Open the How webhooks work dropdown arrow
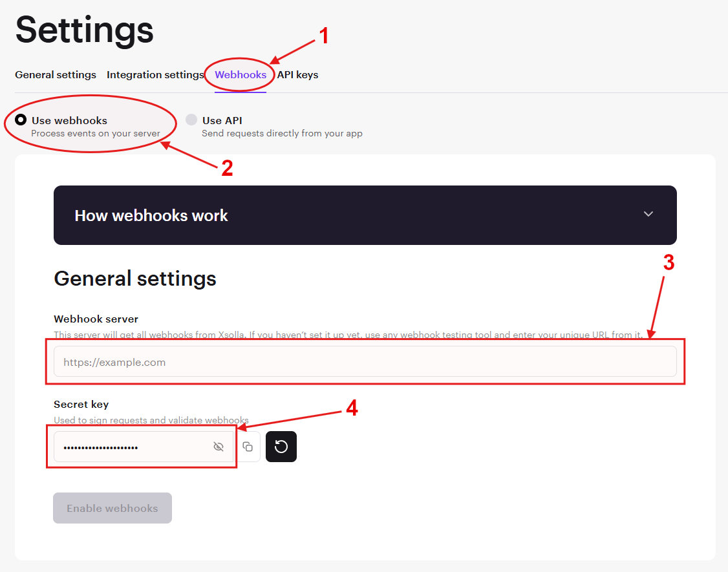This screenshot has width=728, height=572. tap(648, 215)
